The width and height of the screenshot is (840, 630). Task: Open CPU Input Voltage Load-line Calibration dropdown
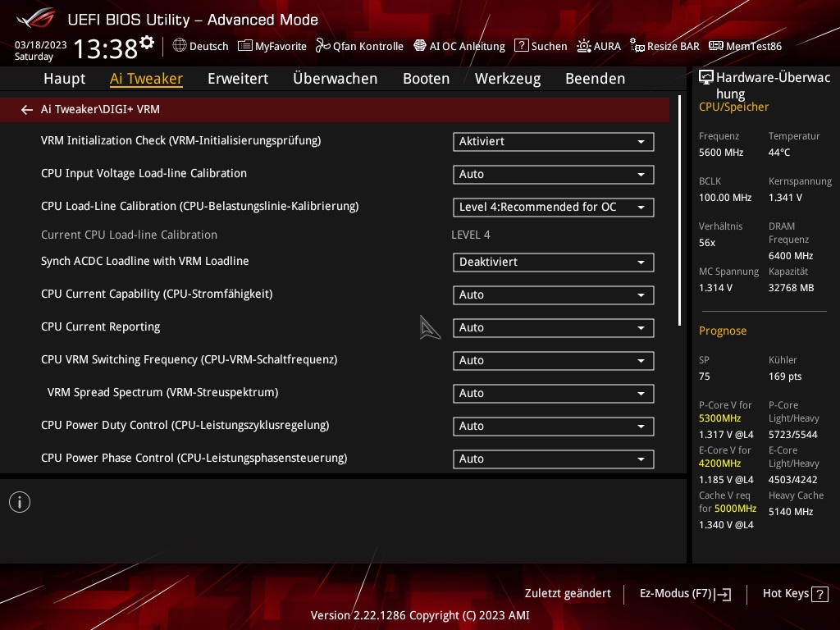point(554,174)
